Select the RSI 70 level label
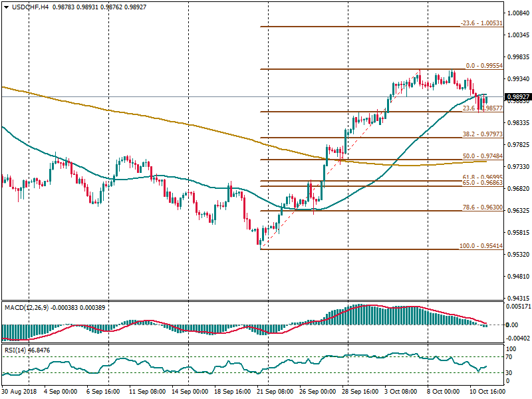This screenshot has height=399, width=532. pos(509,357)
